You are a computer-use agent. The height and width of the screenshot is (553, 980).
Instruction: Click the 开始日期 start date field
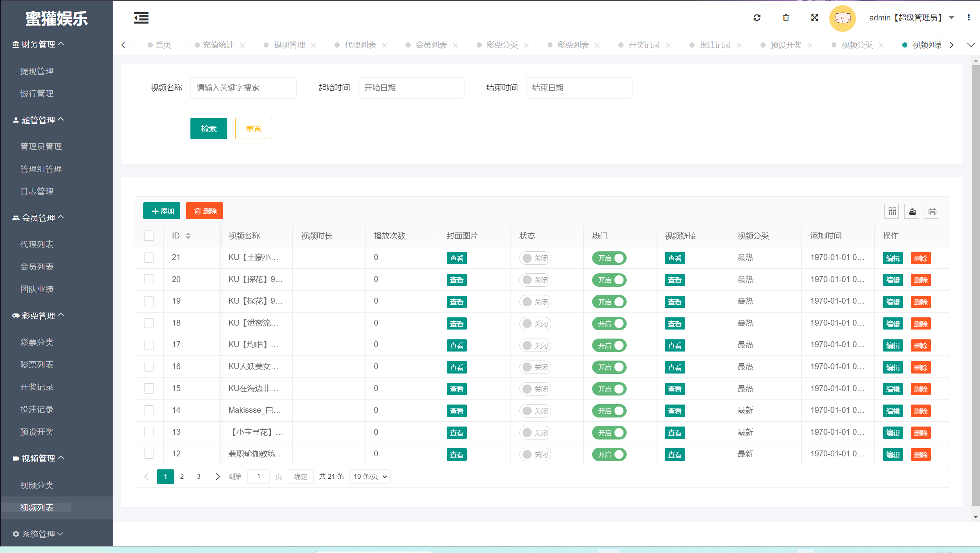[411, 88]
